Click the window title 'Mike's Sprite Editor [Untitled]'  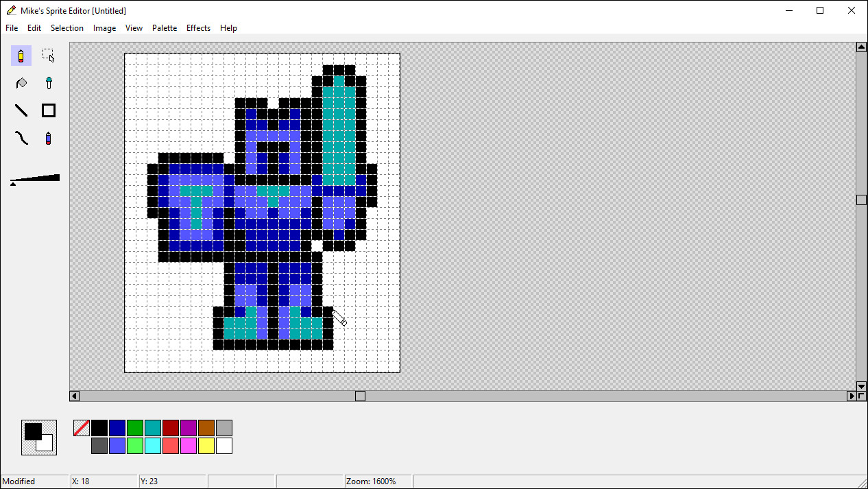[x=73, y=11]
